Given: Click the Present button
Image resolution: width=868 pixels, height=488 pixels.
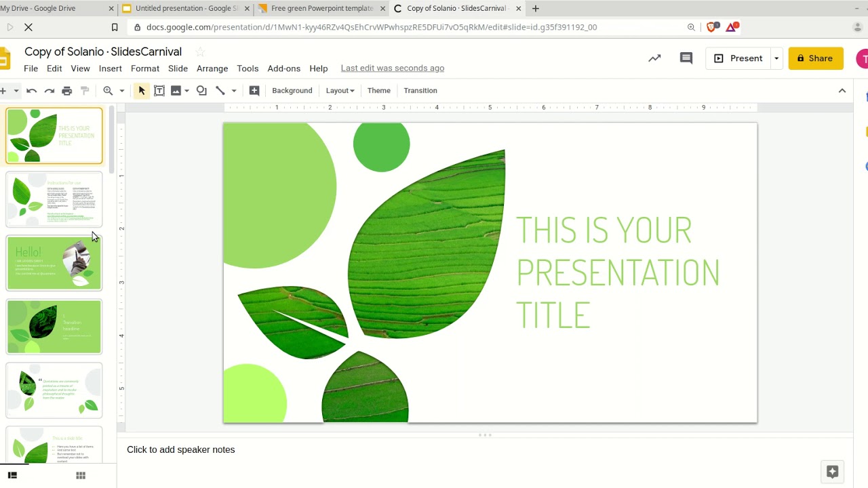Looking at the screenshot, I should click(x=738, y=58).
